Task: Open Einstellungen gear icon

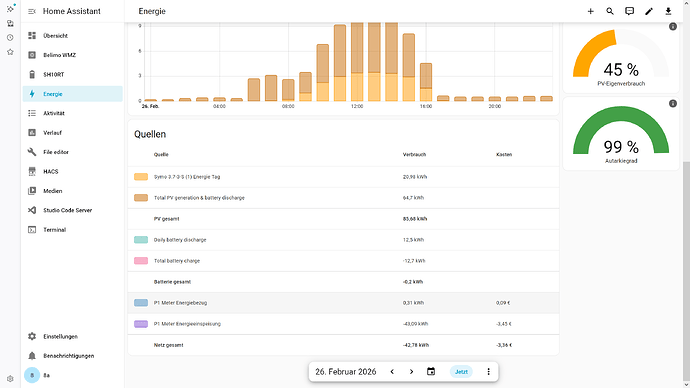Action: pyautogui.click(x=32, y=337)
